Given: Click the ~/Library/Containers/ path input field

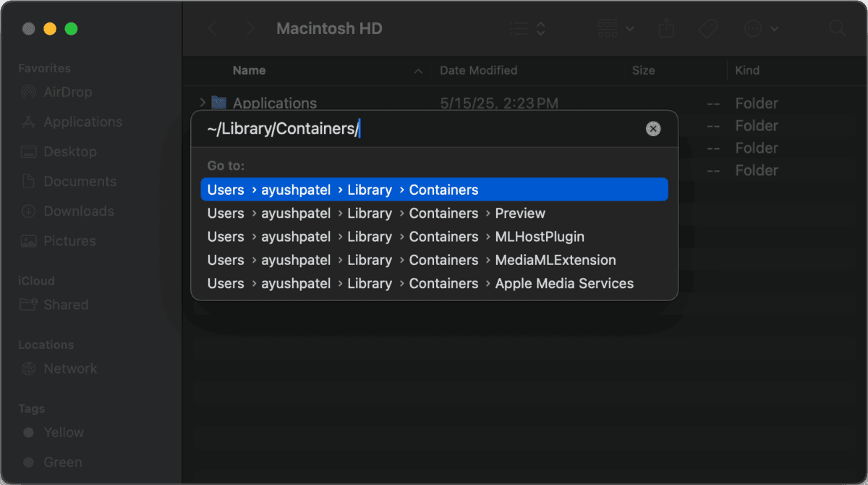Looking at the screenshot, I should click(420, 129).
